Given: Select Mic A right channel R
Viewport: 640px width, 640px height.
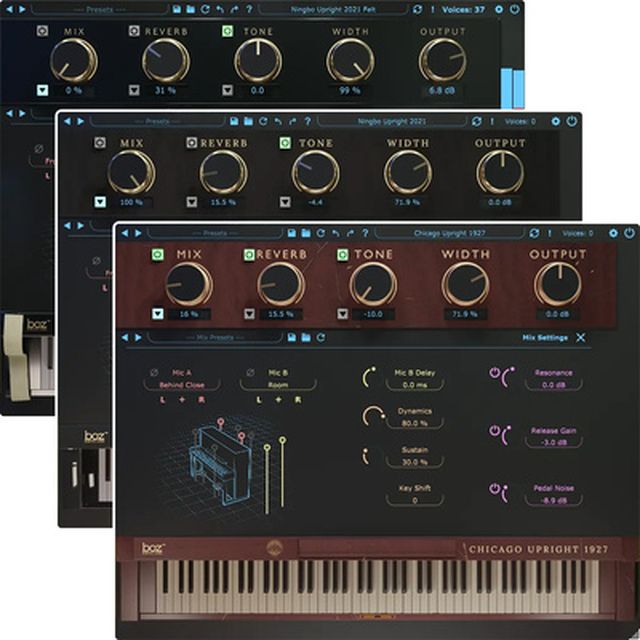Looking at the screenshot, I should [201, 400].
